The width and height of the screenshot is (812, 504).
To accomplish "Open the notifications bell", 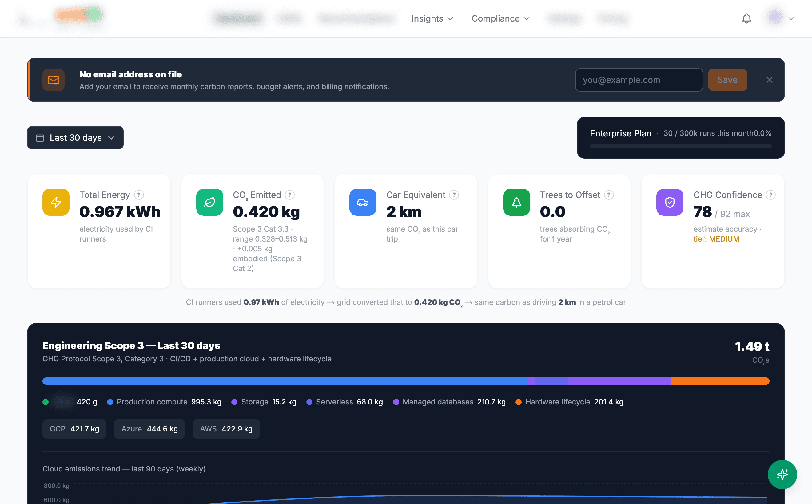I will pyautogui.click(x=746, y=18).
